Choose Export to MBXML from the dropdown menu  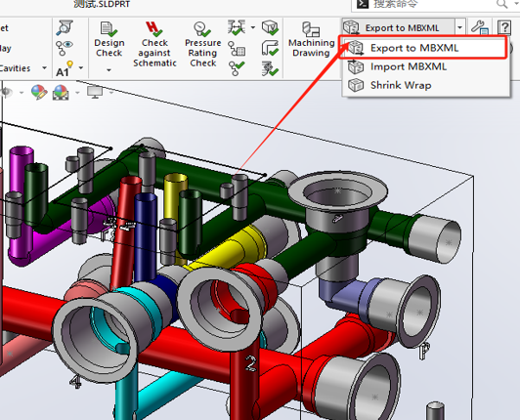point(423,48)
